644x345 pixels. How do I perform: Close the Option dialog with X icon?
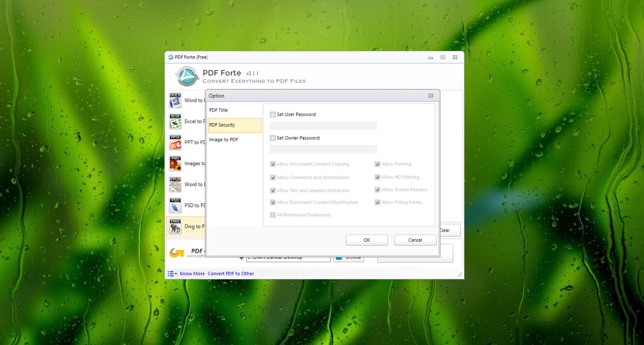[431, 96]
